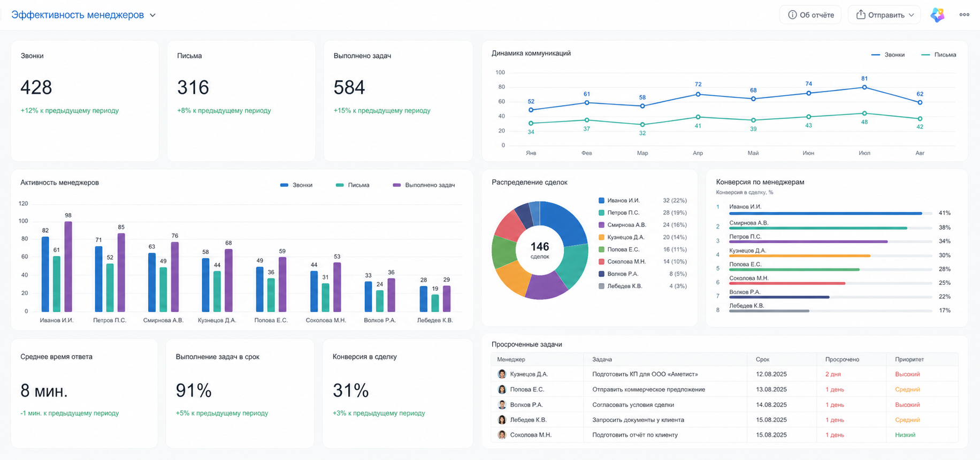This screenshot has width=980, height=460.
Task: Toggle Письма series in Динамика коммуникаций legend
Action: click(x=939, y=55)
